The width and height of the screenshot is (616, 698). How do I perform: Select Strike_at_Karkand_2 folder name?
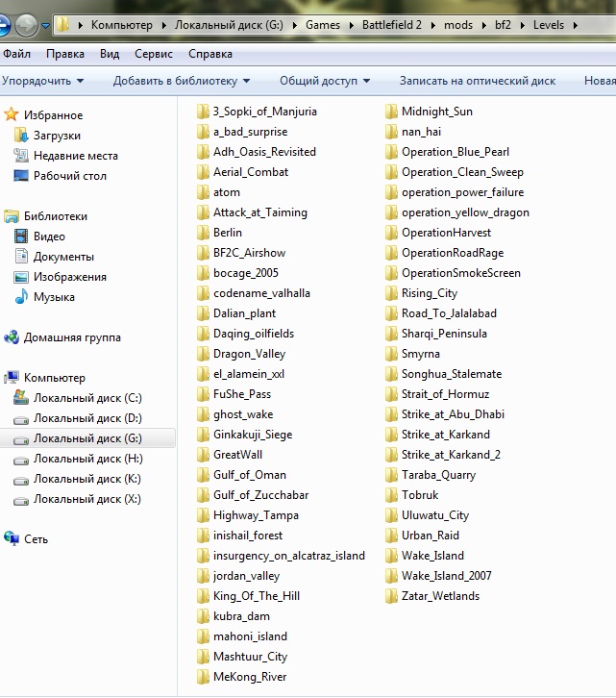451,455
